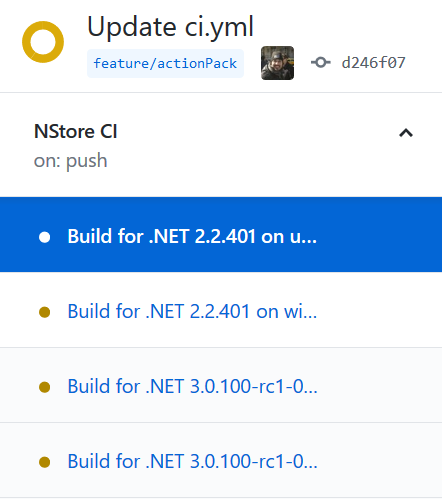Open commit d246f07 link

373,63
